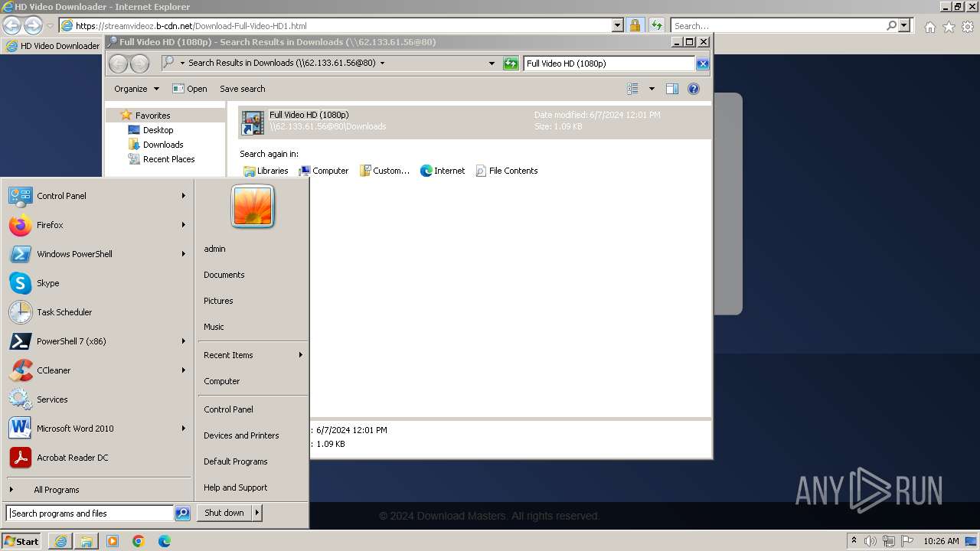Image resolution: width=980 pixels, height=551 pixels.
Task: Search again in Internet
Action: pyautogui.click(x=443, y=171)
